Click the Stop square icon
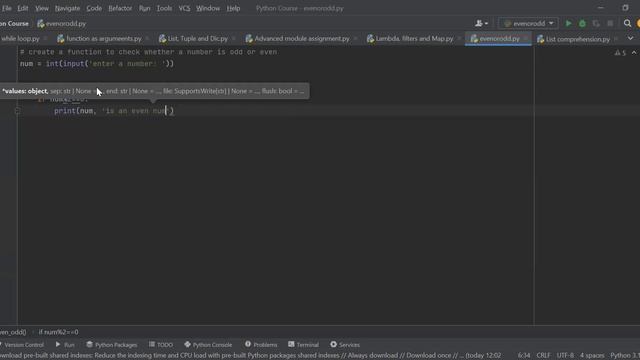The image size is (640, 360). coord(610,24)
